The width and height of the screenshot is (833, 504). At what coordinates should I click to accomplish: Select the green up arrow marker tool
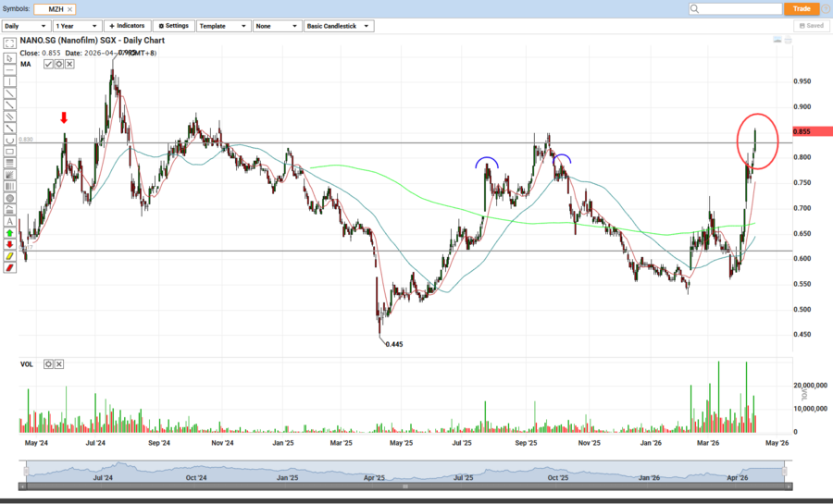click(x=10, y=233)
